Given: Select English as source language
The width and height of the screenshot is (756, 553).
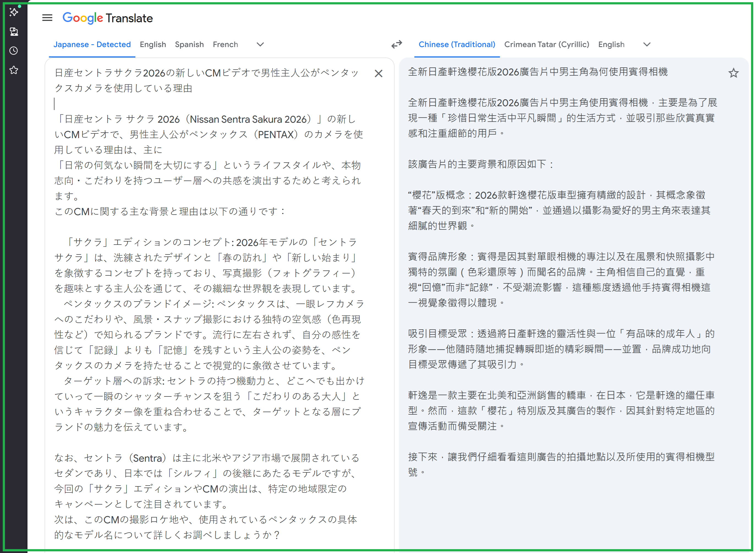Looking at the screenshot, I should click(x=153, y=45).
